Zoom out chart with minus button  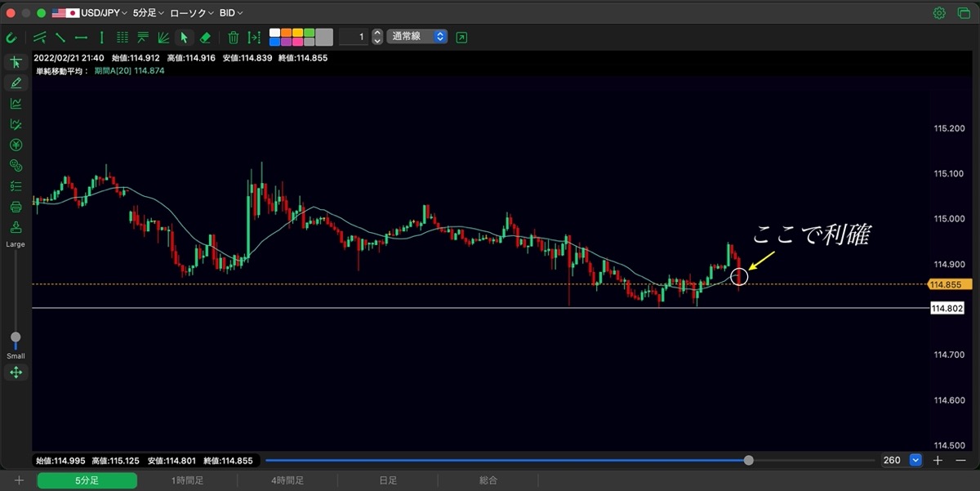[960, 461]
